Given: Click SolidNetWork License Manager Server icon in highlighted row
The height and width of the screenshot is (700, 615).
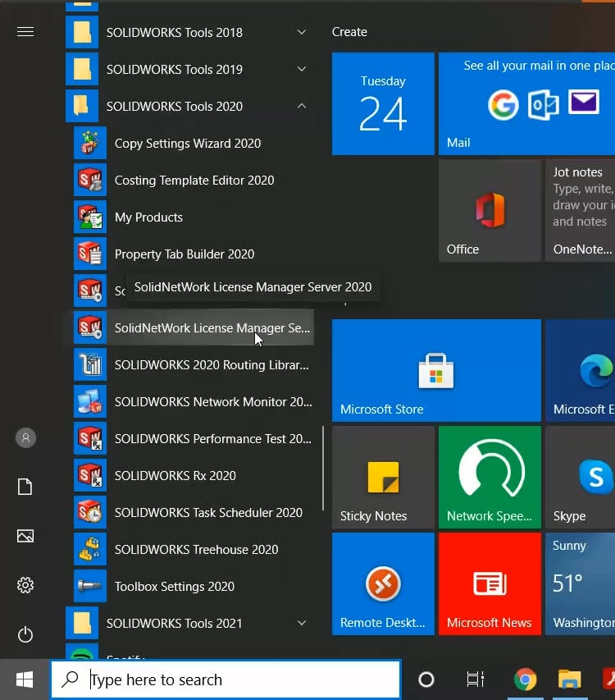Looking at the screenshot, I should tap(90, 328).
